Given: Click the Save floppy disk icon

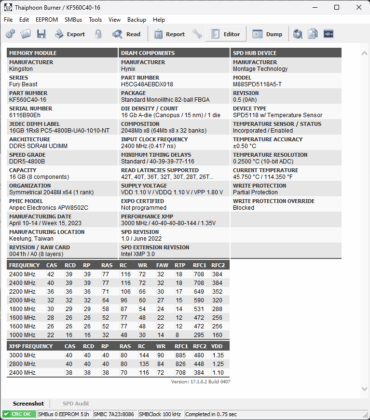Looking at the screenshot, I should (x=41, y=34).
